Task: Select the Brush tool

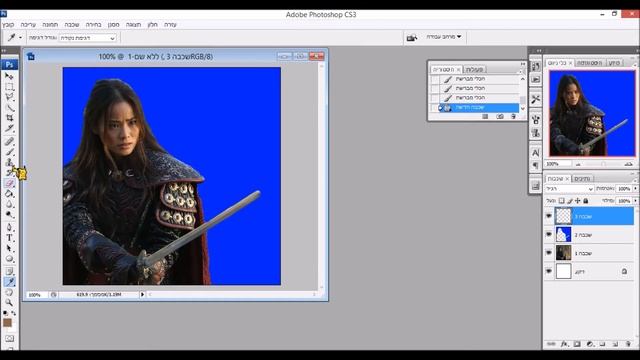Action: [9, 152]
